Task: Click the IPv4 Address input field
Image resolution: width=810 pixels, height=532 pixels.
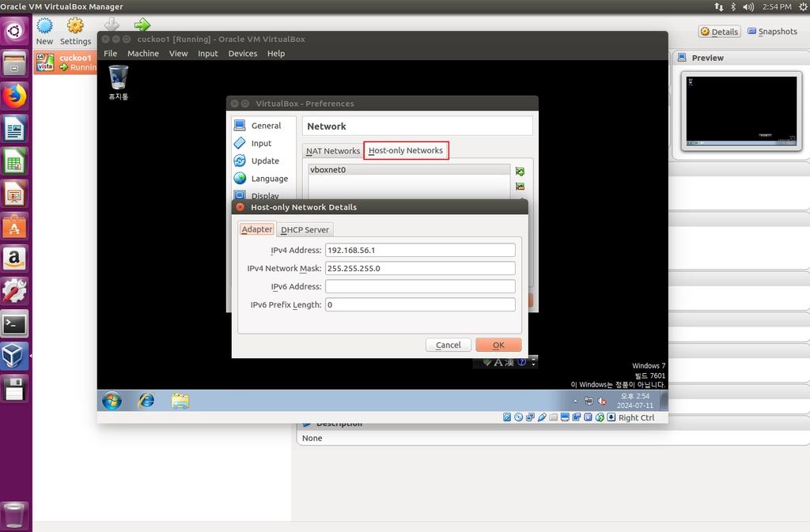Action: pyautogui.click(x=420, y=250)
